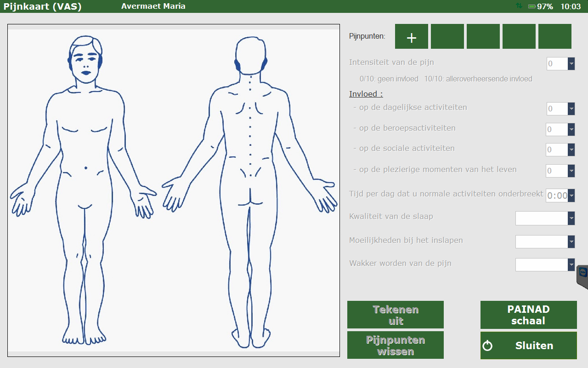Image resolution: width=588 pixels, height=368 pixels.
Task: Expand Wakker worden van de pijn dropdown
Action: point(571,264)
